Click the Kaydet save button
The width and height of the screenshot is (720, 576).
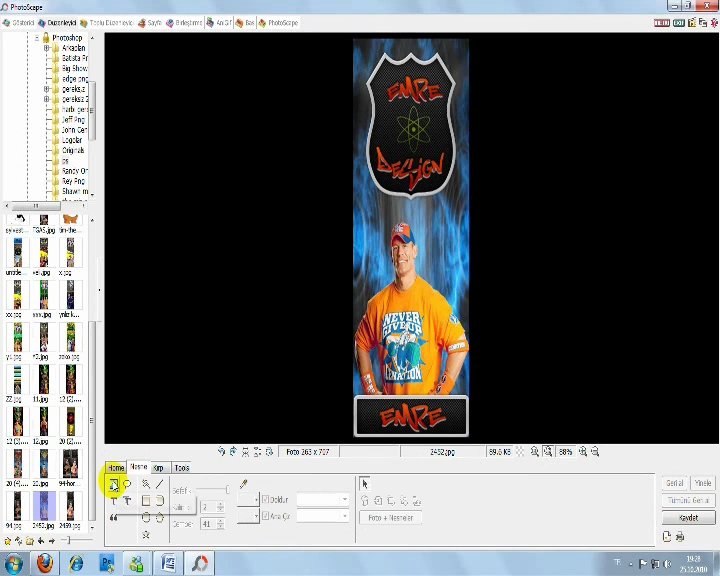pos(688,518)
